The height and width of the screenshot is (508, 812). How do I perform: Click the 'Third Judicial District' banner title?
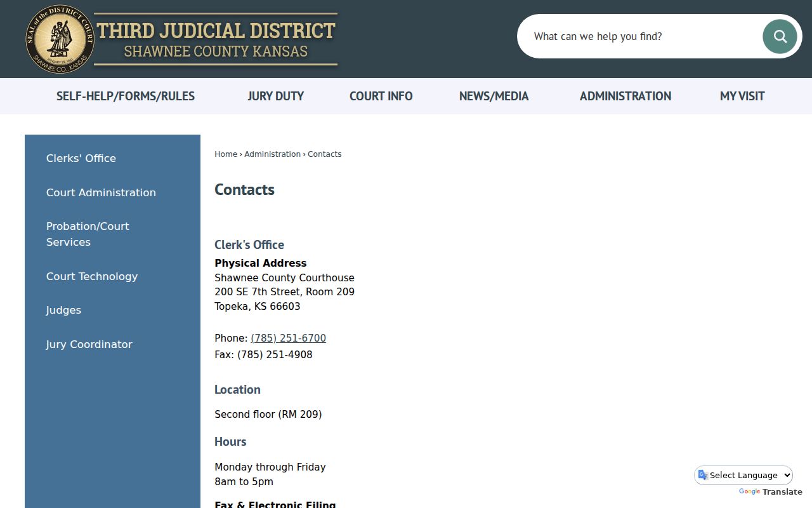point(216,30)
